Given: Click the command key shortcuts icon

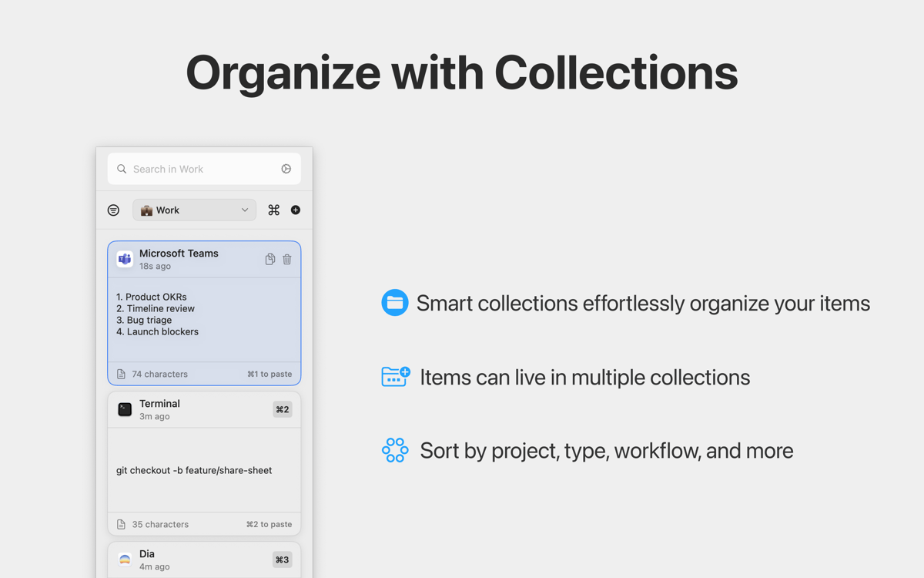Looking at the screenshot, I should pos(273,210).
